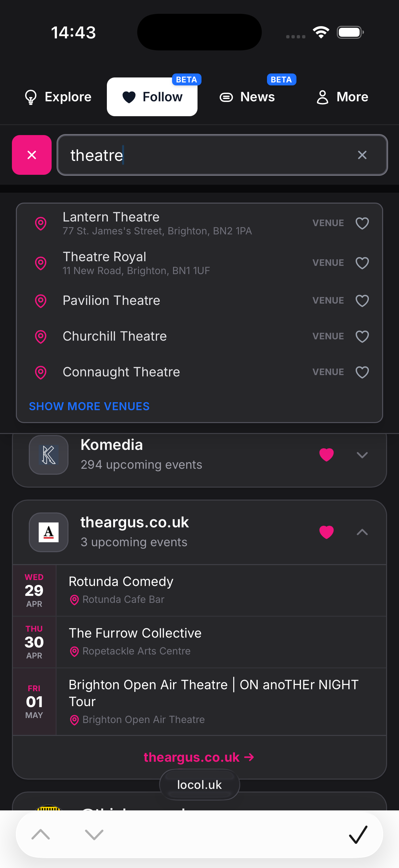Visit the theargus.co.uk link
The image size is (399, 868).
tap(199, 757)
